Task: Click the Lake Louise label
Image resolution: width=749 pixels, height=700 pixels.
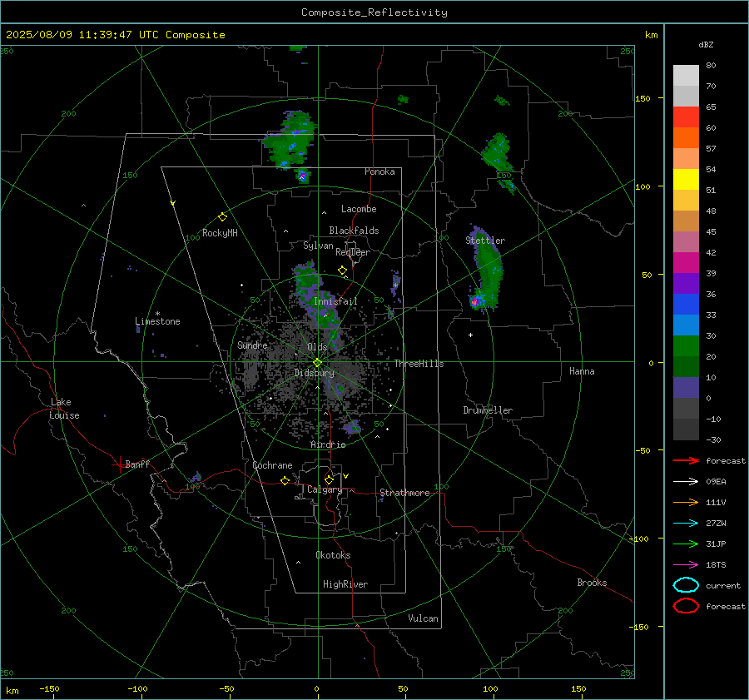Action: pos(64,409)
